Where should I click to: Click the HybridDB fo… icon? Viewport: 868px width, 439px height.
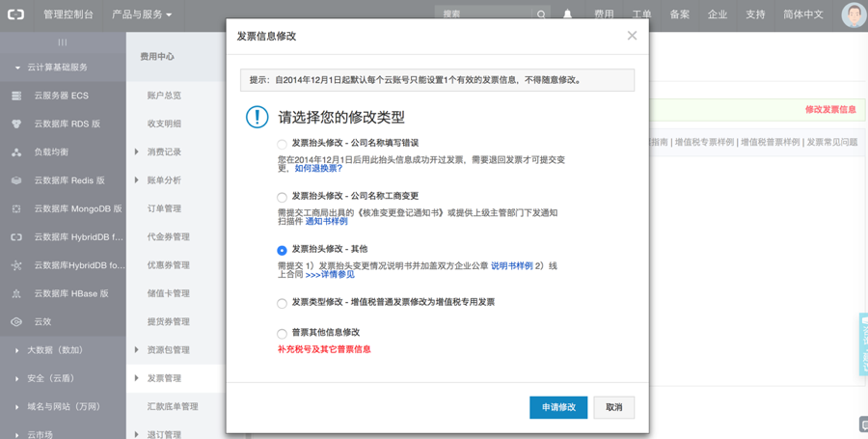[x=16, y=265]
